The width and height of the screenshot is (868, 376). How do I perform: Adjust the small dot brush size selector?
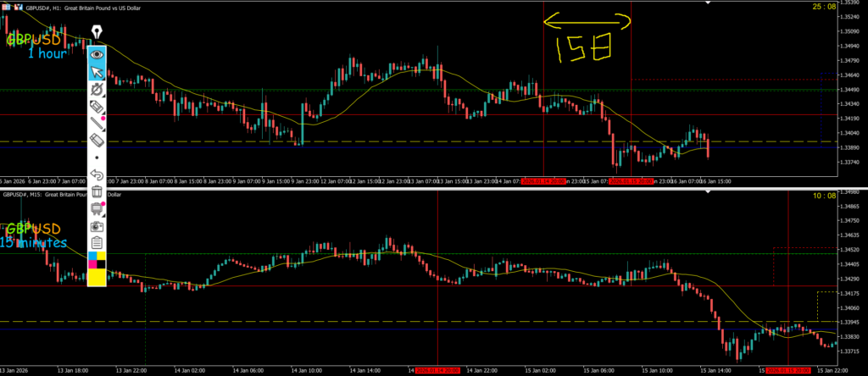coord(97,158)
